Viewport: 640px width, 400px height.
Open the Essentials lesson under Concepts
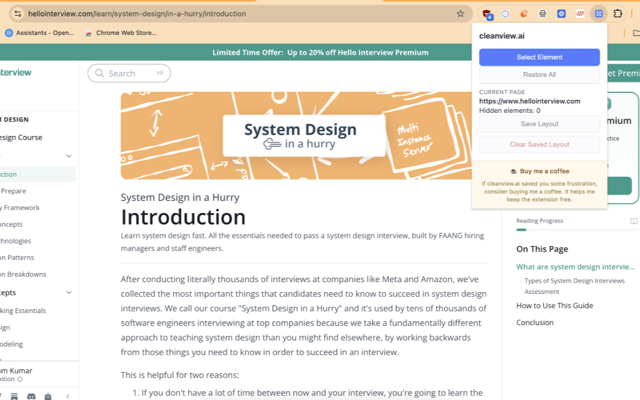pyautogui.click(x=23, y=311)
